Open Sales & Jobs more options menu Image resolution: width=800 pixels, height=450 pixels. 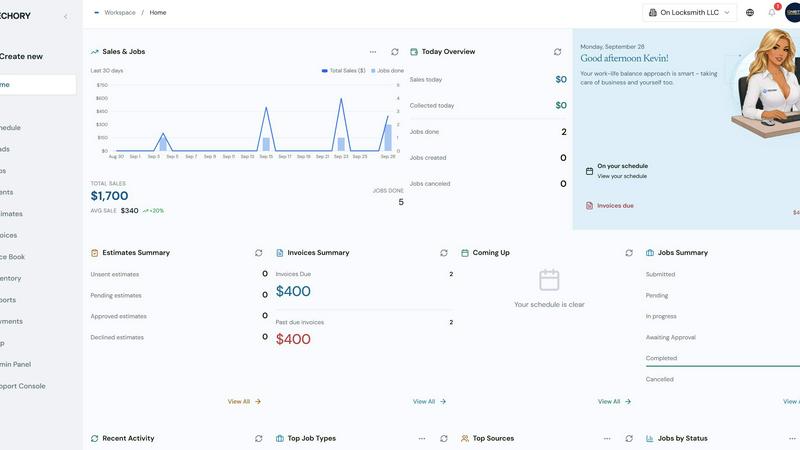pyautogui.click(x=373, y=52)
